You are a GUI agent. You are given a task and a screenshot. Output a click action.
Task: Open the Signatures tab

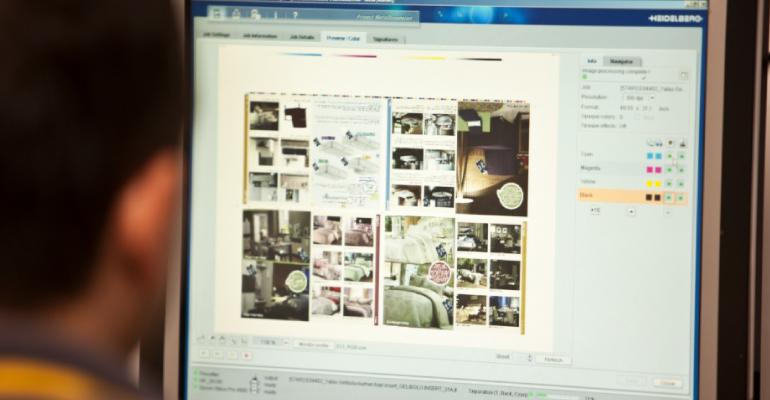385,39
